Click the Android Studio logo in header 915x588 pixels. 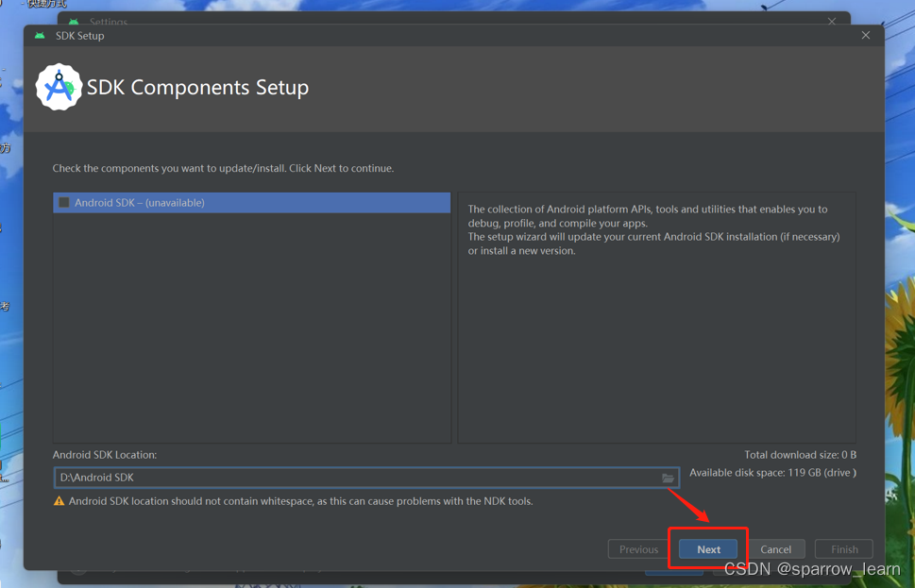[x=59, y=87]
